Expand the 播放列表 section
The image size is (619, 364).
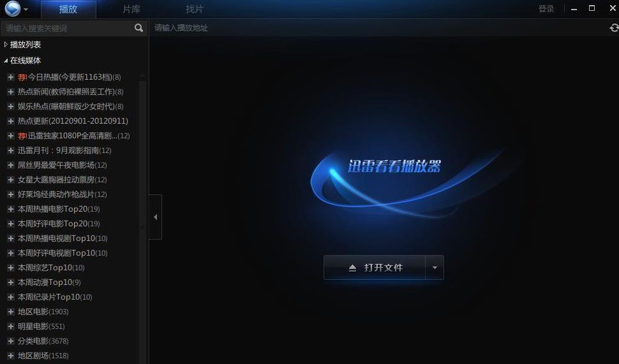coord(6,45)
